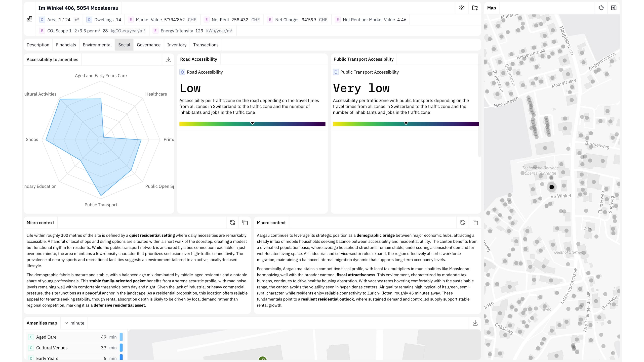The height and width of the screenshot is (362, 644).
Task: Click the address title Im Winkel 406
Action: click(x=78, y=8)
